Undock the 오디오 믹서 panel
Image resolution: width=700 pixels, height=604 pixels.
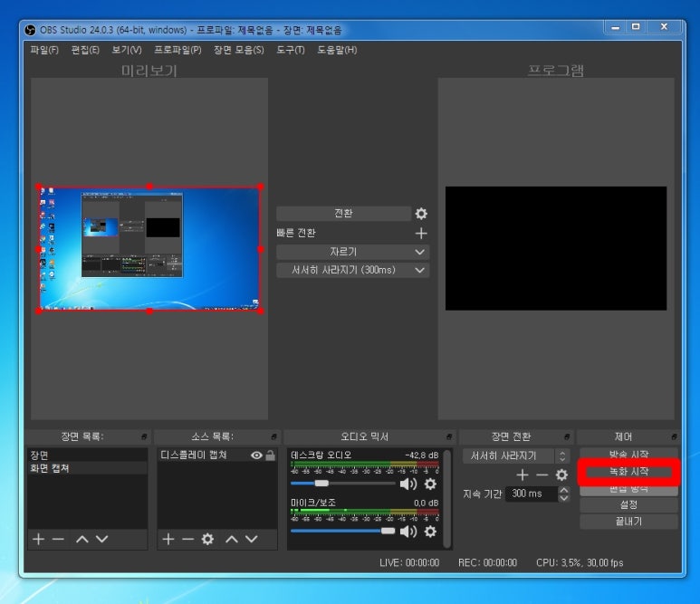[x=448, y=436]
